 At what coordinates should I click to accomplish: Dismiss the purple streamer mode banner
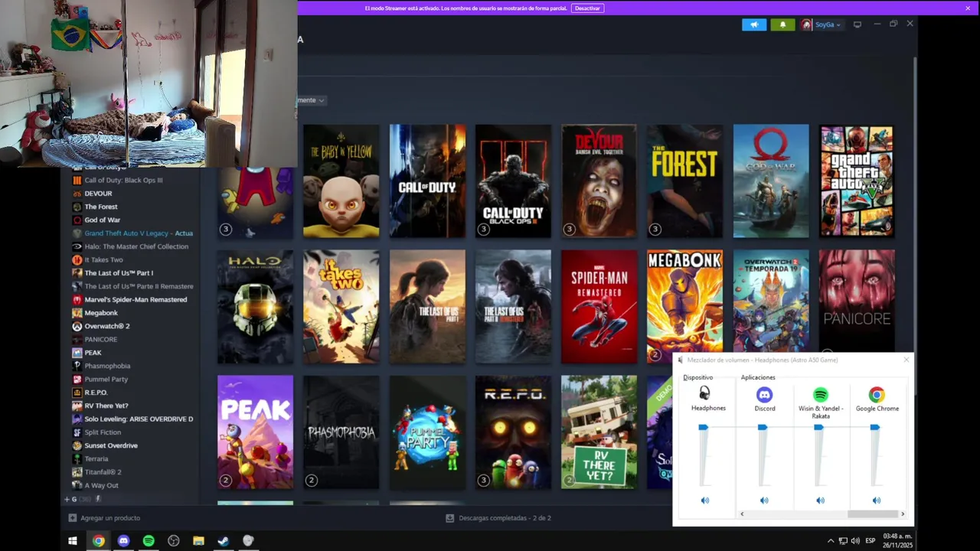pos(968,8)
